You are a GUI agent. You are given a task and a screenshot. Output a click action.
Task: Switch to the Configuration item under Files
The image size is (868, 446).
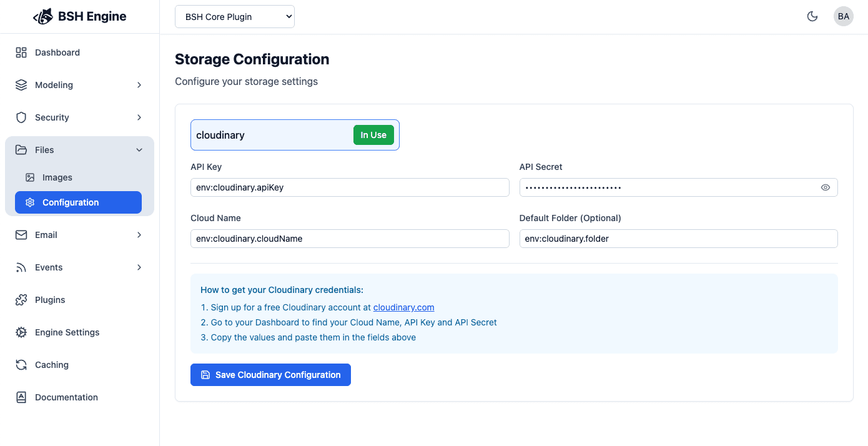pos(71,202)
